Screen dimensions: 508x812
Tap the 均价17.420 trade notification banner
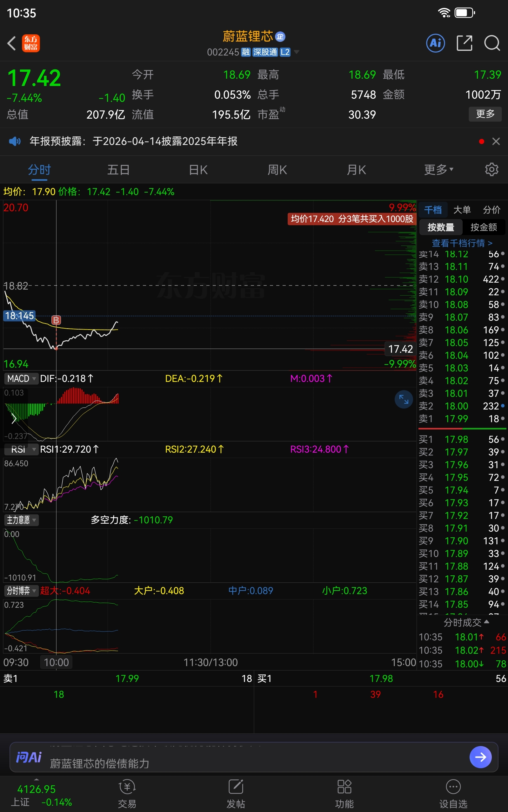coord(352,219)
